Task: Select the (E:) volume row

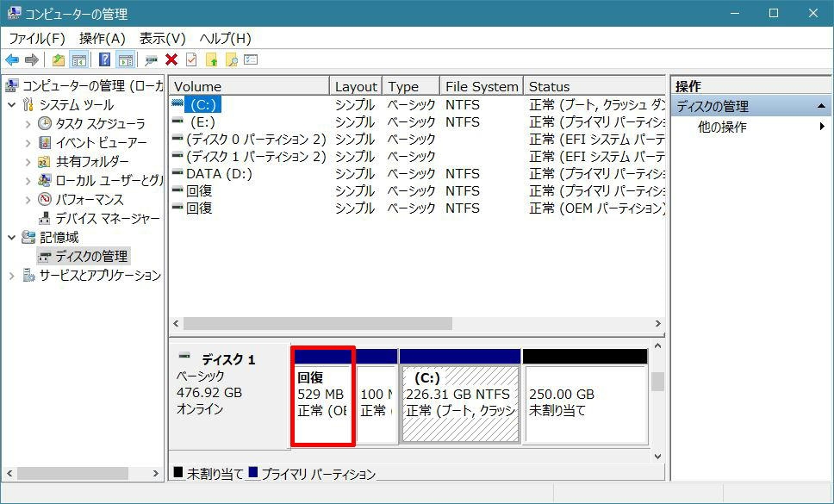Action: 418,122
